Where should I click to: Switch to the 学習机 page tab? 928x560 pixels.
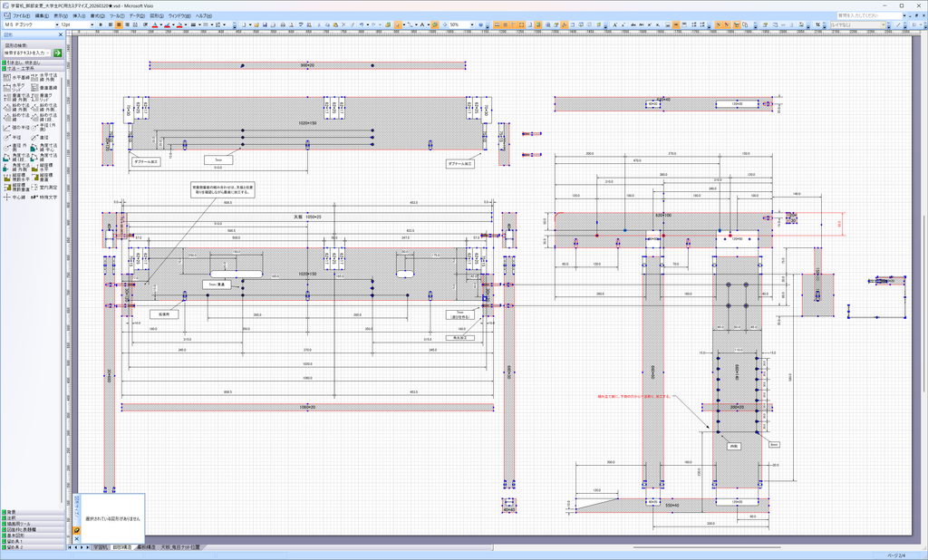(x=101, y=547)
